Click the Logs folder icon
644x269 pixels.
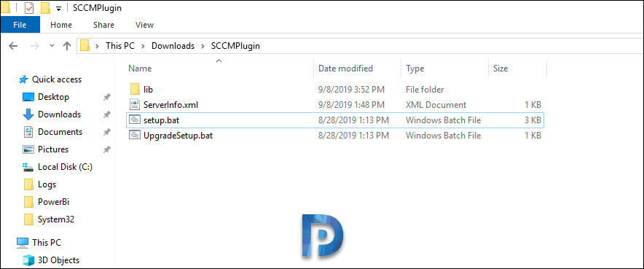tap(28, 184)
